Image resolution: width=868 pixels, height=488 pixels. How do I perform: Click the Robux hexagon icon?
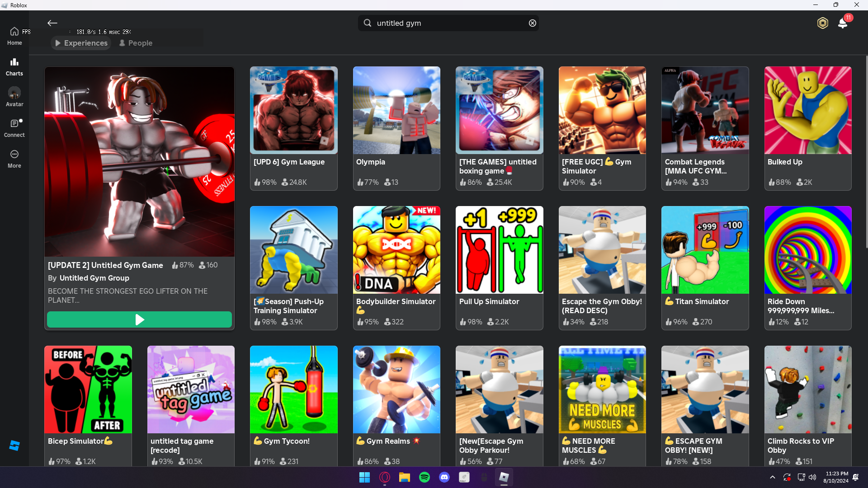(822, 23)
